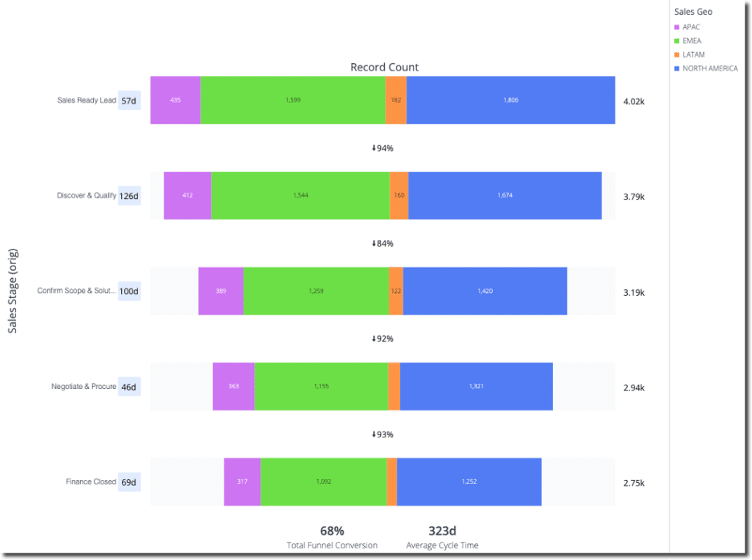Click the LATAM orange legend swatch
Image resolution: width=752 pixels, height=560 pixels.
click(x=676, y=54)
